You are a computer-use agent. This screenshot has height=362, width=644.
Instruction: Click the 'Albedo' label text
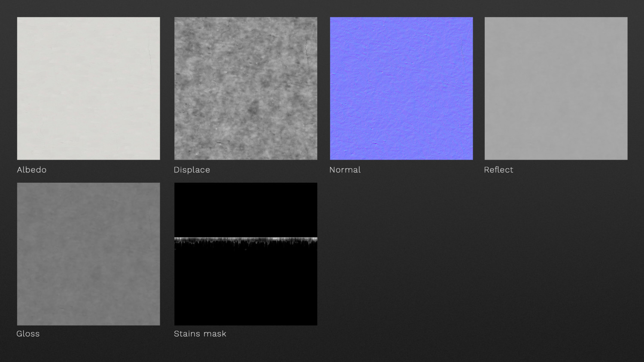(x=32, y=170)
